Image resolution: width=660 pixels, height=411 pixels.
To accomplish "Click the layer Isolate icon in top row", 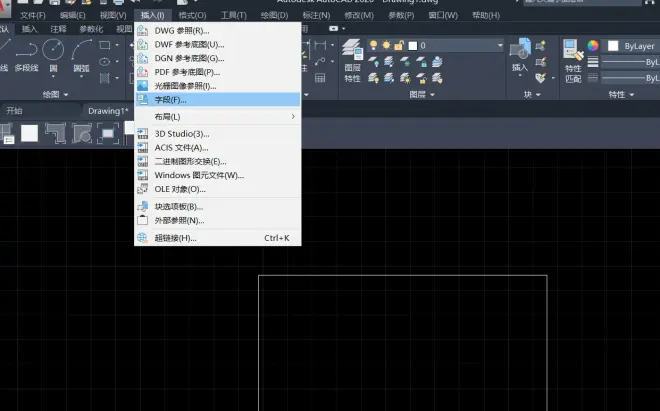I will coord(389,62).
